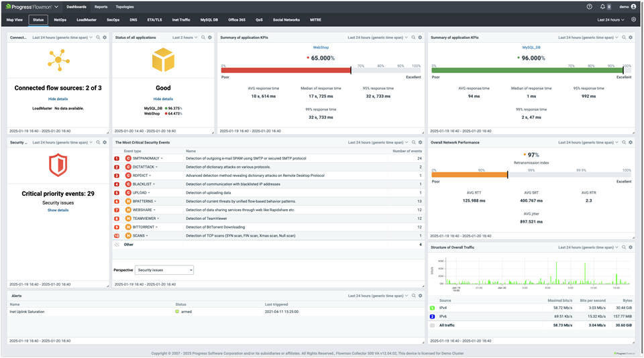Click the orange Retransmission index bar
Screen dimensions: 644x358
pos(469,175)
